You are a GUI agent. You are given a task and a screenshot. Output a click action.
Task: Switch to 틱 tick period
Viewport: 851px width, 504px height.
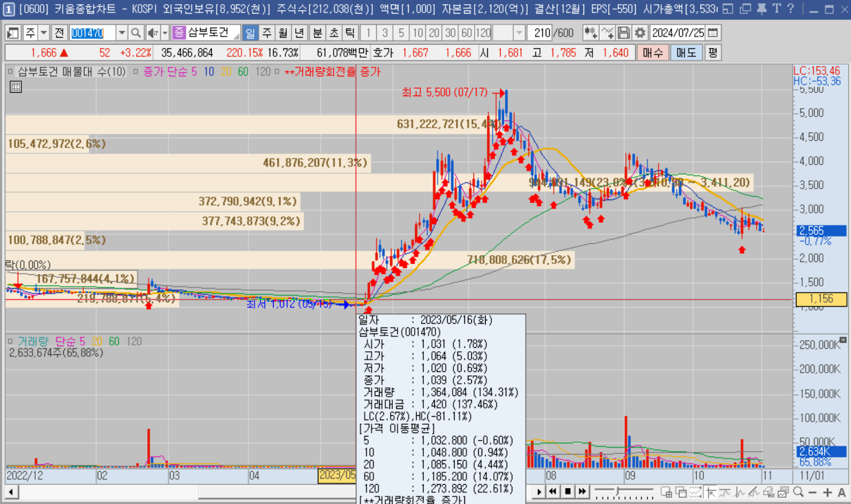coord(349,33)
